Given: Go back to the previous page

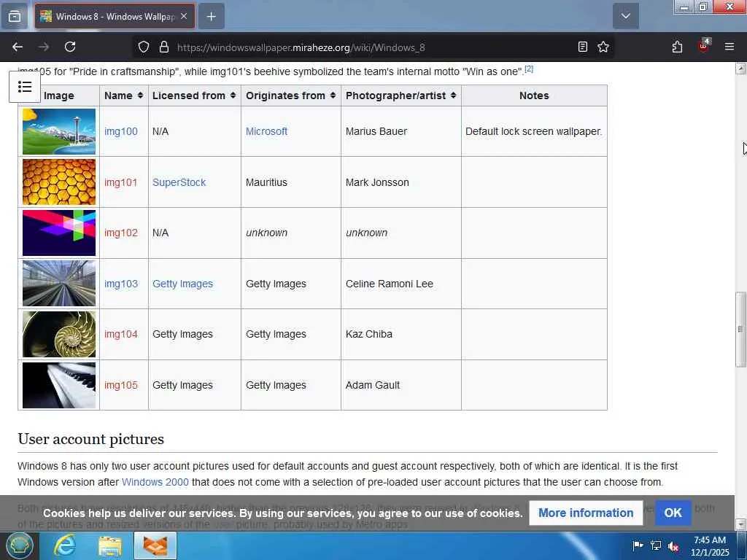Looking at the screenshot, I should point(18,47).
